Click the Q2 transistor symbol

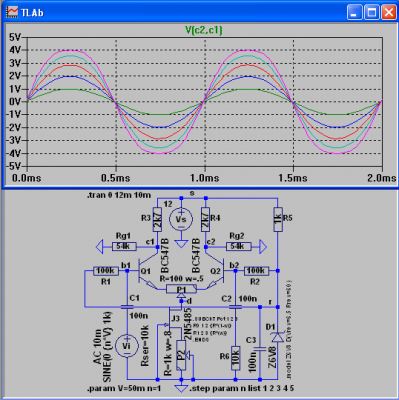(216, 272)
